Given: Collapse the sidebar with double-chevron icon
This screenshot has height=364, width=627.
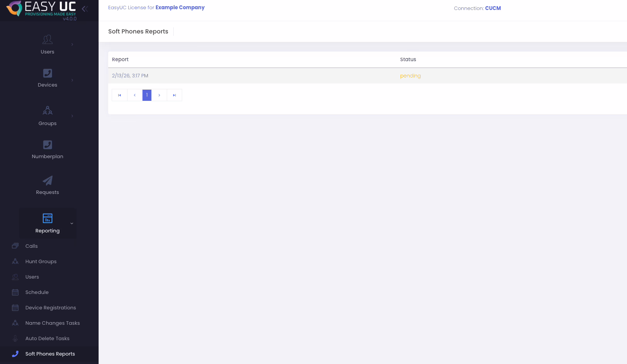Looking at the screenshot, I should pyautogui.click(x=85, y=9).
